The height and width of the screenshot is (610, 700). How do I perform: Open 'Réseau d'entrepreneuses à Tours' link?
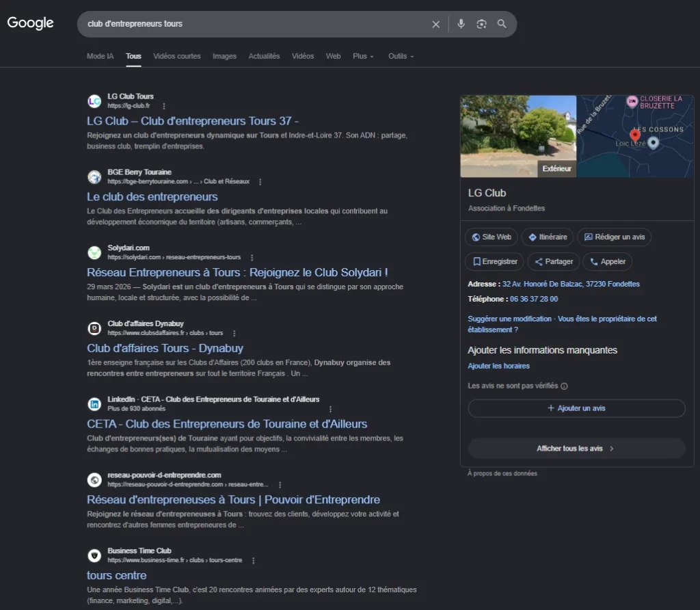coord(233,500)
